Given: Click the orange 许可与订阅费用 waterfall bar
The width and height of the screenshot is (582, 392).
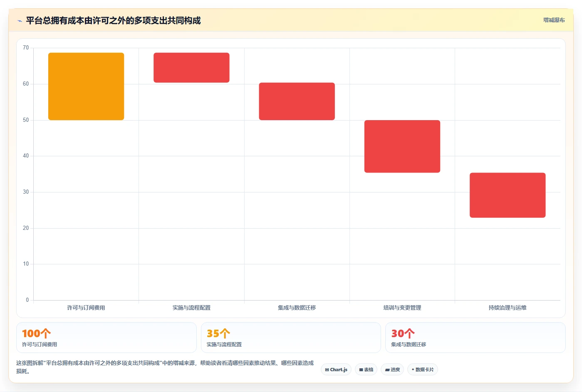Looking at the screenshot, I should pyautogui.click(x=86, y=86).
